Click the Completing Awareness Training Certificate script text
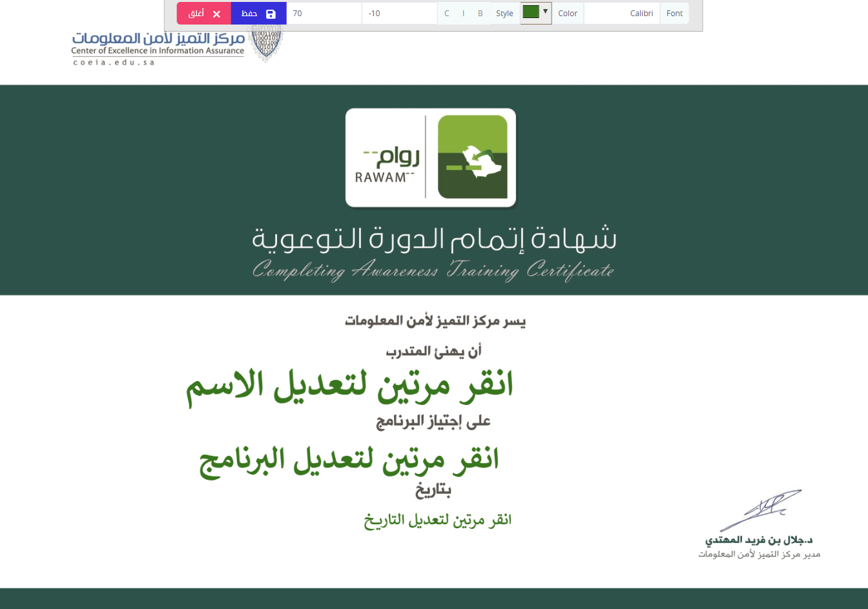 [x=434, y=270]
